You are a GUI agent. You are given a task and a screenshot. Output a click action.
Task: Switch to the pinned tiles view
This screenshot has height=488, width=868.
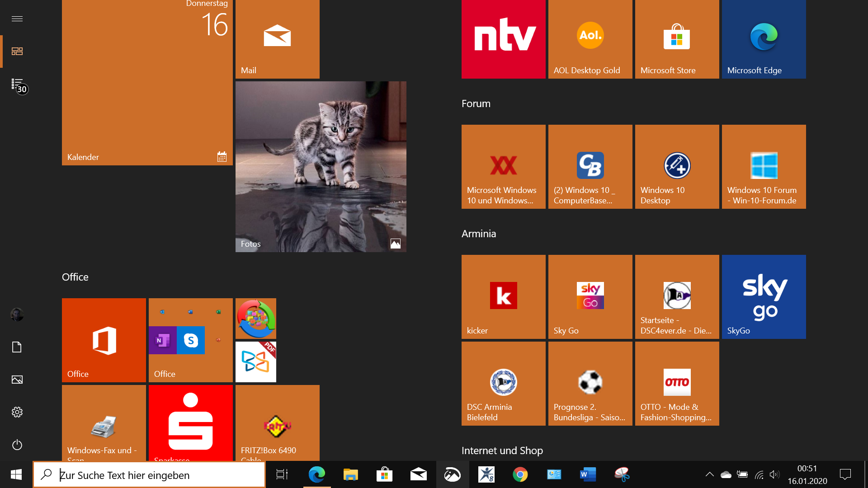pyautogui.click(x=17, y=51)
